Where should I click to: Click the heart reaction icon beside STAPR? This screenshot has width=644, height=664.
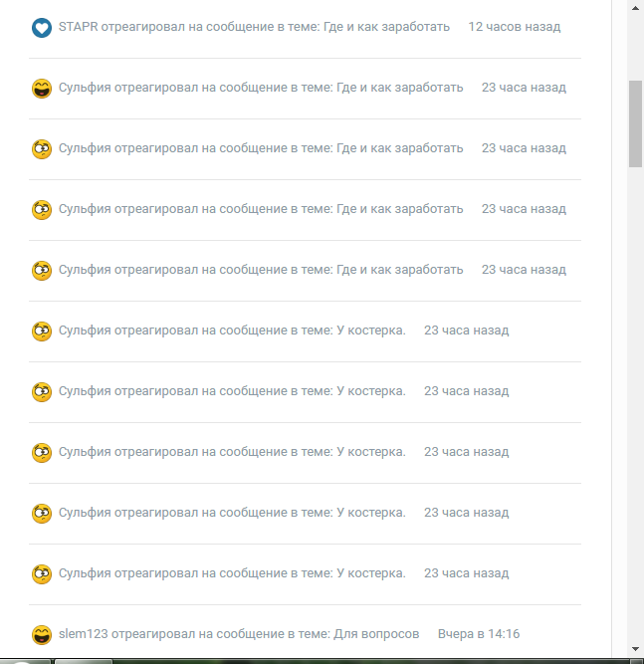[x=41, y=28]
